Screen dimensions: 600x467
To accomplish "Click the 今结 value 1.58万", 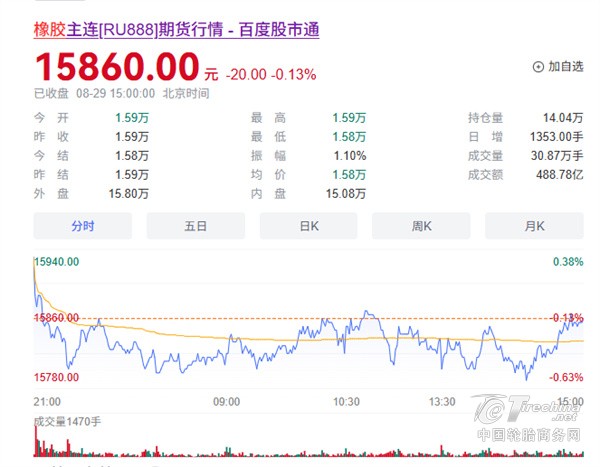I will (x=132, y=156).
